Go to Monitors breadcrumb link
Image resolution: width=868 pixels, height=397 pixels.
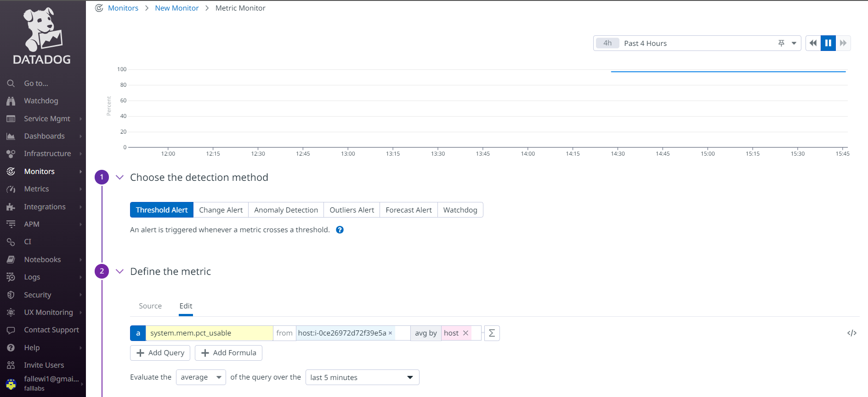point(123,8)
